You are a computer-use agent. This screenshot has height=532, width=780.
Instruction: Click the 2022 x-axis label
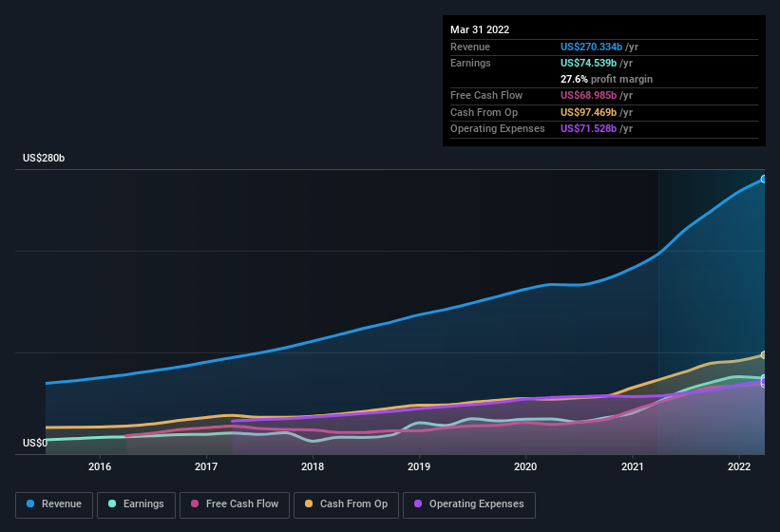[739, 466]
